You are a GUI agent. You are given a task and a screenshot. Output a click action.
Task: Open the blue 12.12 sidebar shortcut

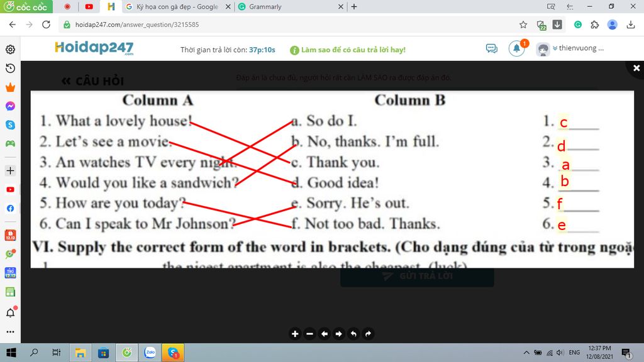10,273
